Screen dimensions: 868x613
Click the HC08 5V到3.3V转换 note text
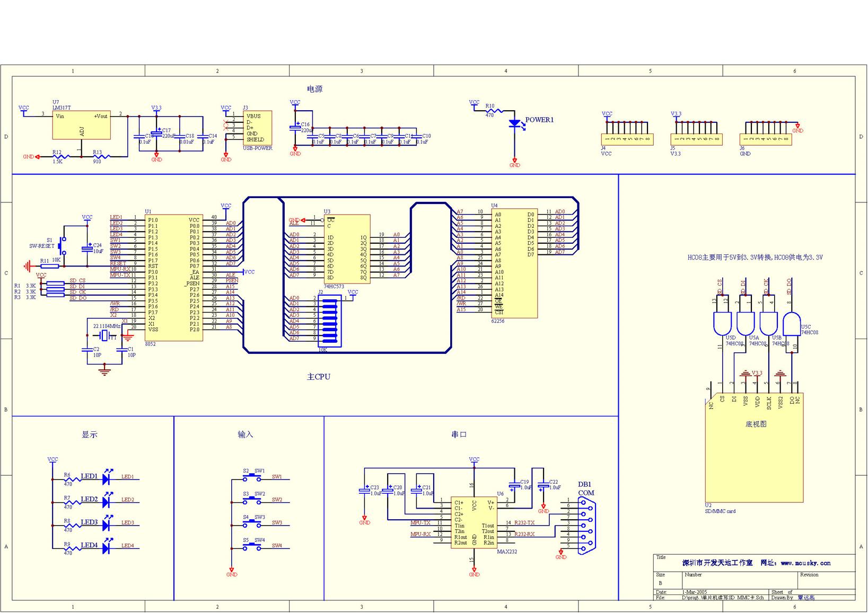(755, 257)
